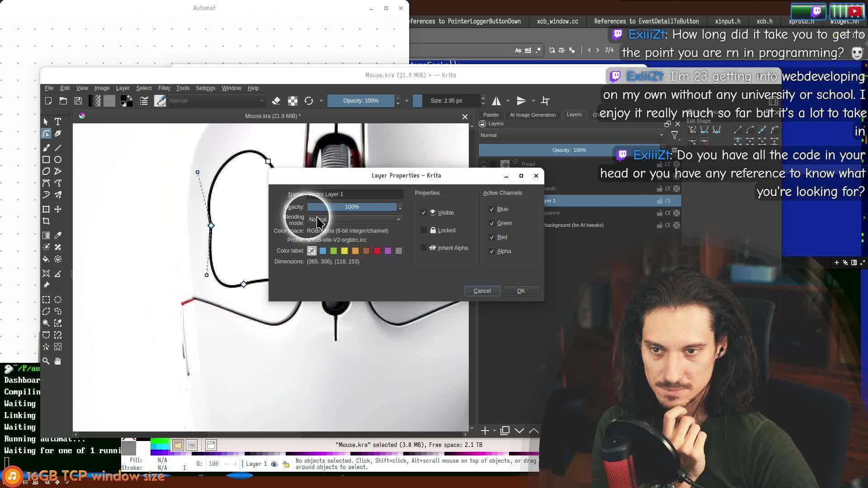Choose the Zoom tool magnifier

pos(46,361)
